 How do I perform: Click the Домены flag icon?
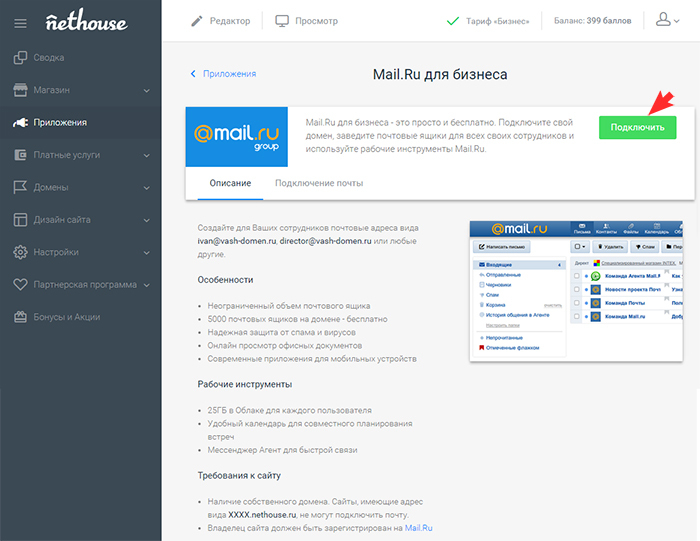pyautogui.click(x=20, y=187)
